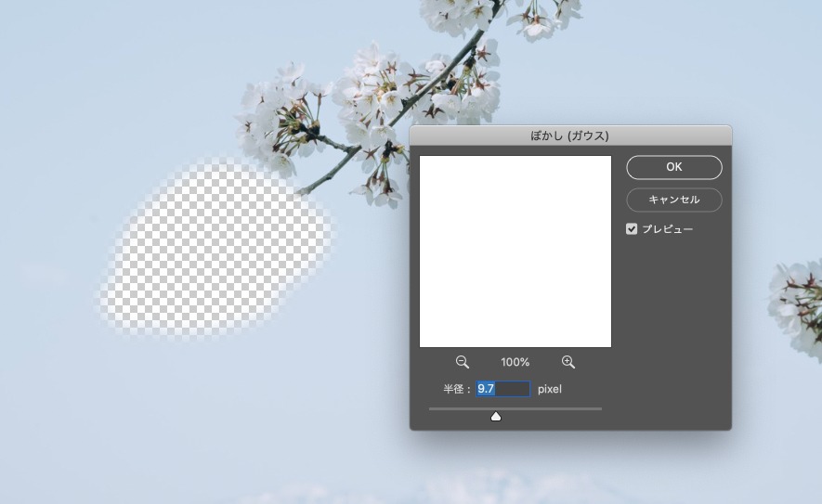Click the 100% zoom level label
822x504 pixels.
(515, 362)
